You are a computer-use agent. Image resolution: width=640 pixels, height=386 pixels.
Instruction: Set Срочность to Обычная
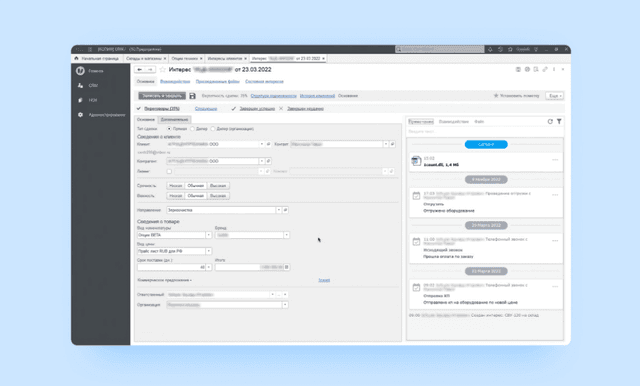pos(196,186)
